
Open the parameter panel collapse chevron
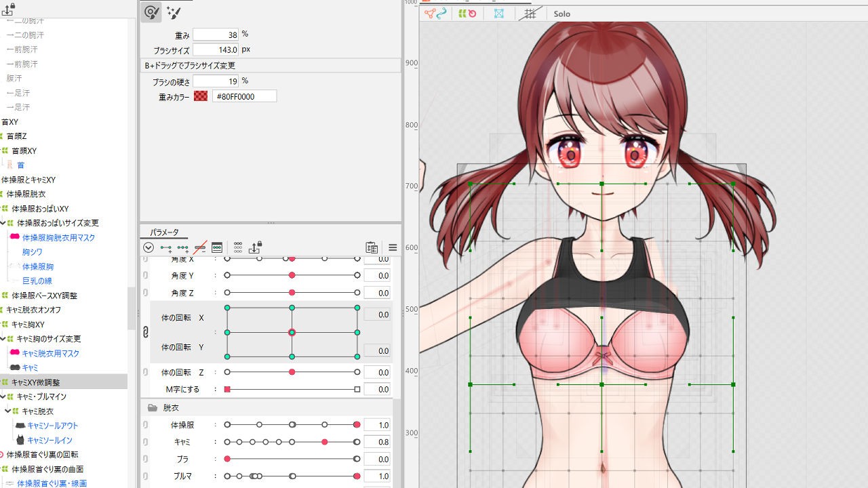pyautogui.click(x=148, y=247)
